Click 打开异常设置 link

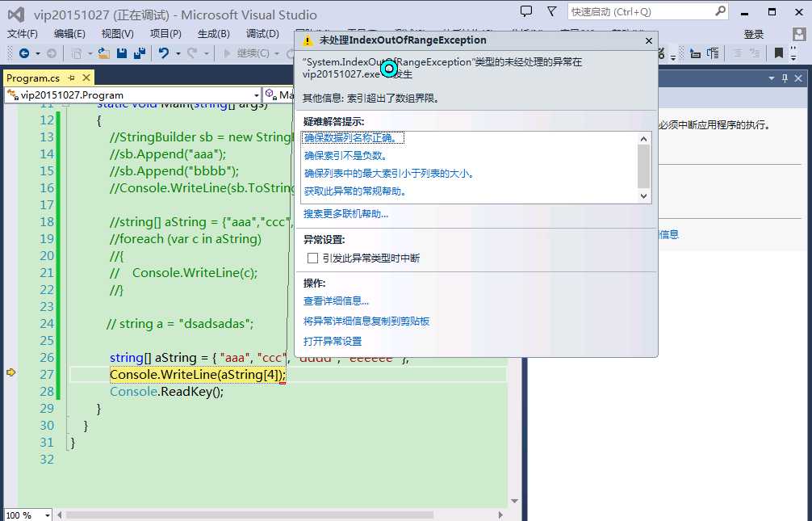click(x=333, y=341)
